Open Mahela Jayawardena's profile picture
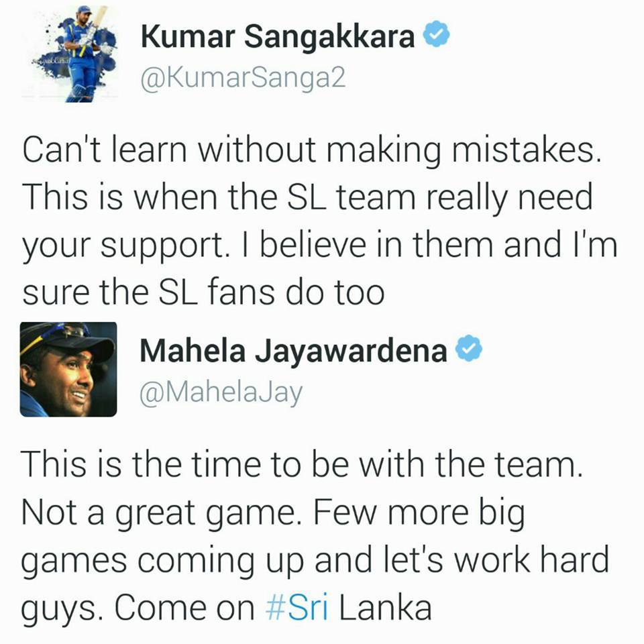This screenshot has height=644, width=644. click(68, 369)
